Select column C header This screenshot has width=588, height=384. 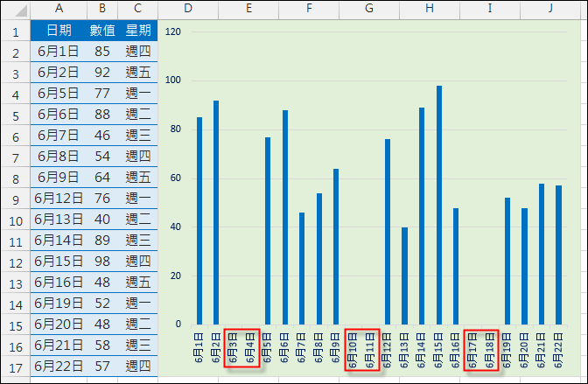coord(137,9)
